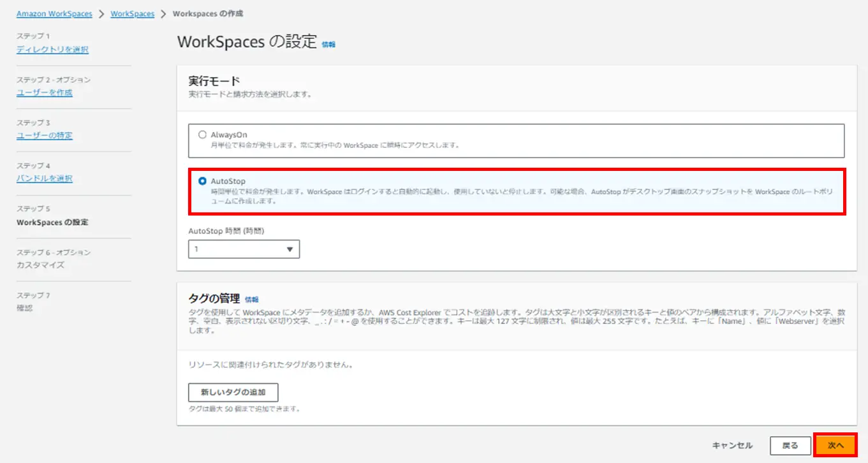The image size is (868, 463).
Task: Go to step 3 ユーザーの特定
Action: pyautogui.click(x=44, y=135)
